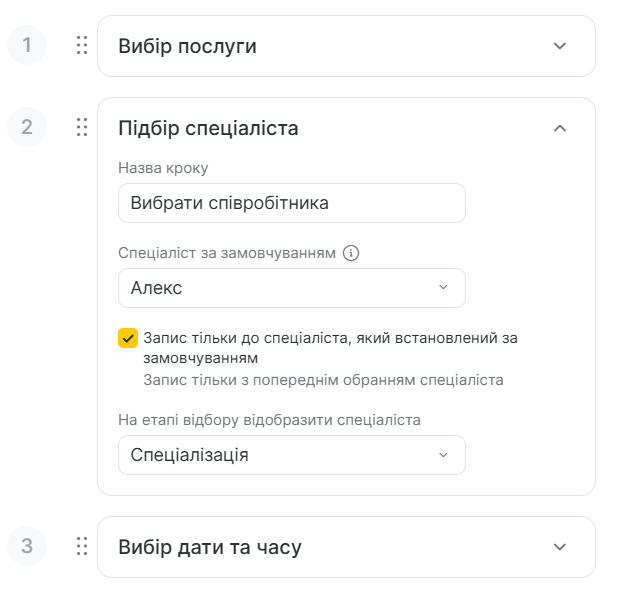The image size is (643, 595).
Task: Click info icon next to Спеціаліст за замовчуванням
Action: coord(351,253)
